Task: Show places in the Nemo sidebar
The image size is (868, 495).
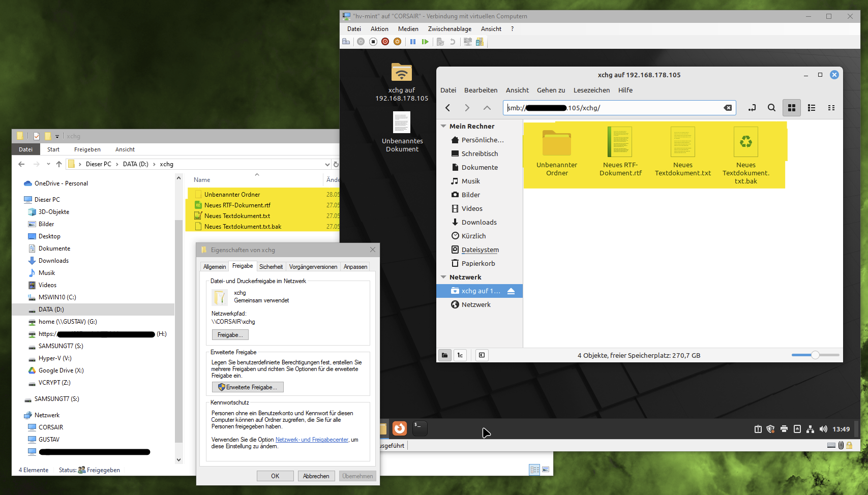Action: (x=444, y=355)
